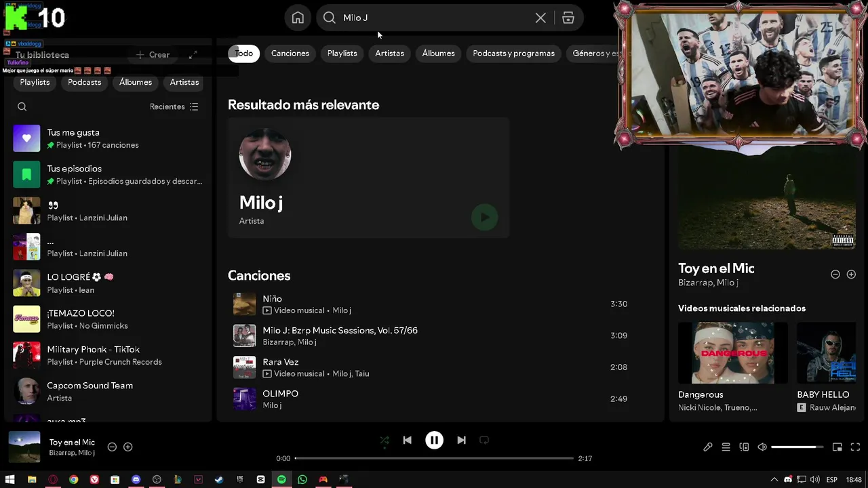Show hidden system tray icons chevron
This screenshot has height=488, width=868.
coord(774,479)
